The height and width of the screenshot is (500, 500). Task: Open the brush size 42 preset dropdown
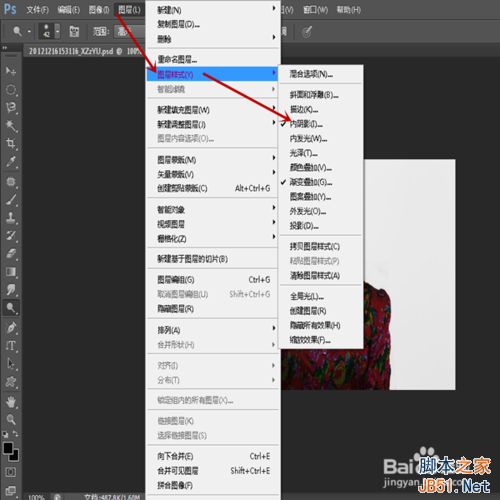pos(58,32)
